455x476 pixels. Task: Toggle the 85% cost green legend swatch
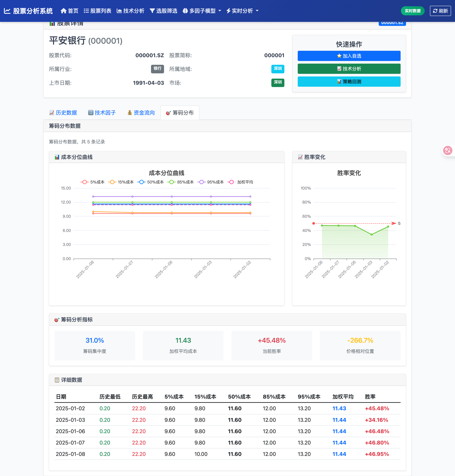click(x=171, y=182)
